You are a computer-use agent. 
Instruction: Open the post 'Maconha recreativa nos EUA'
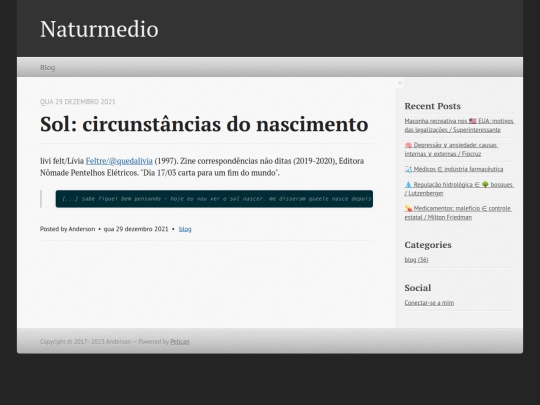(x=459, y=125)
